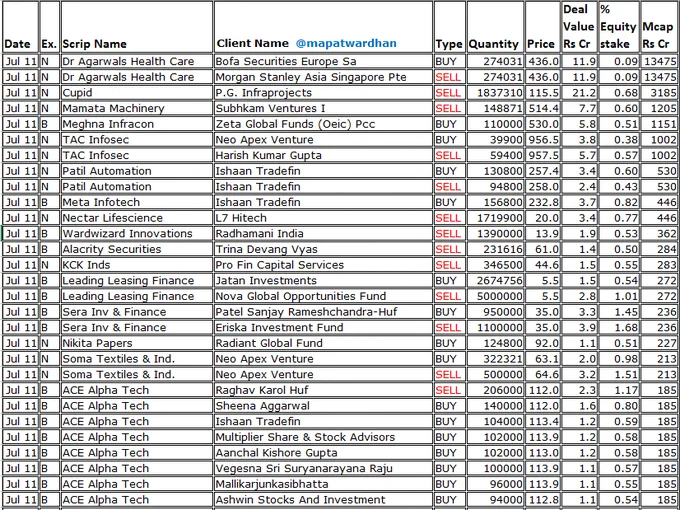Select the 'L7 Hitech' client cell
This screenshot has height=510, width=680.
[323, 218]
